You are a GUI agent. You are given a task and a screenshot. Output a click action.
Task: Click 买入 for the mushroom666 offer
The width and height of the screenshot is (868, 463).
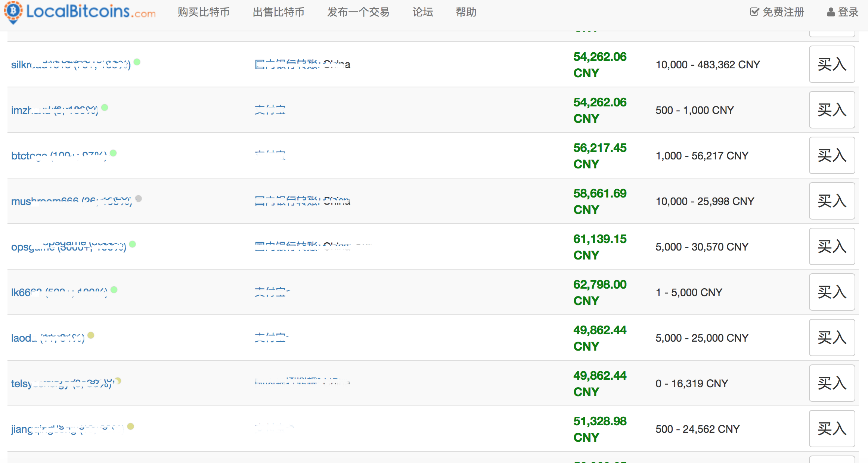pyautogui.click(x=832, y=201)
